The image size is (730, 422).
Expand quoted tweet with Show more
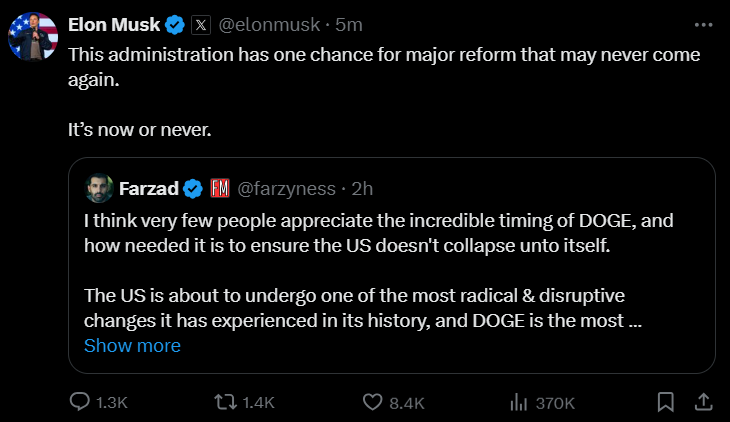132,345
